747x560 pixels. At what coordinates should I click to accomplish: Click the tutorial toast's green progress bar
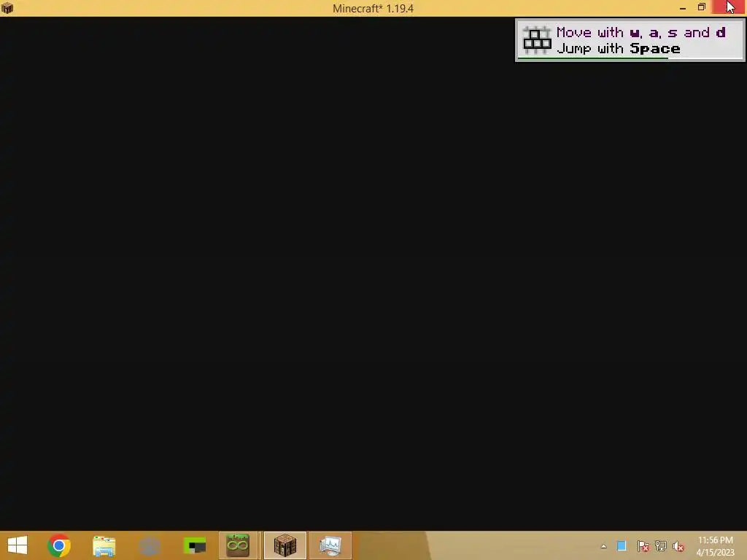[x=592, y=58]
